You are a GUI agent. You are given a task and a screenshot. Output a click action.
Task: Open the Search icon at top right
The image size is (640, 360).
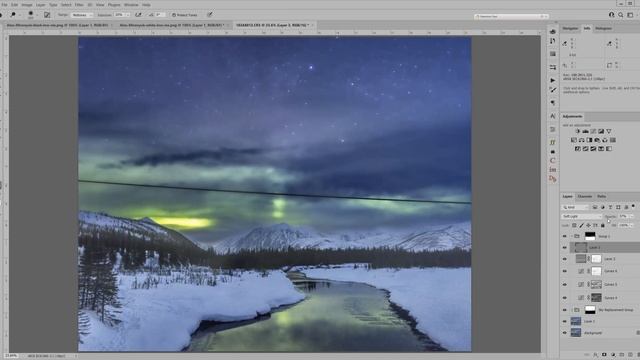(x=621, y=15)
